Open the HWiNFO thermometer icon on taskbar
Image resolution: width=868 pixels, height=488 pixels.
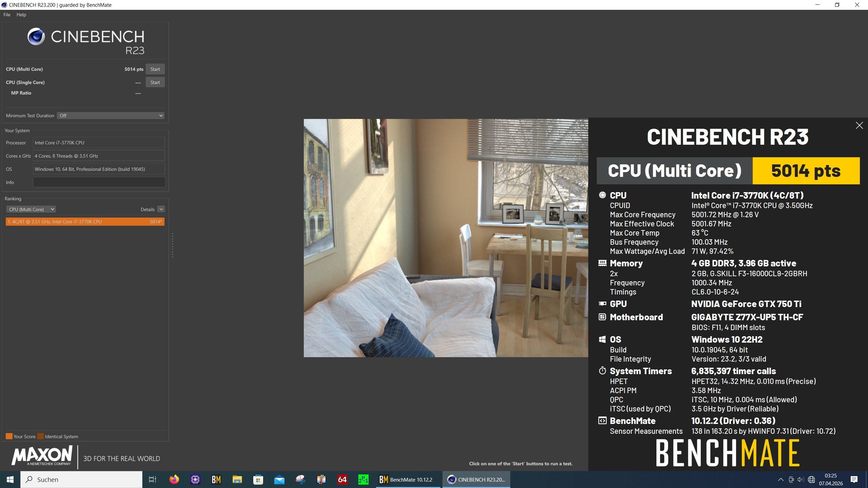[x=321, y=479]
